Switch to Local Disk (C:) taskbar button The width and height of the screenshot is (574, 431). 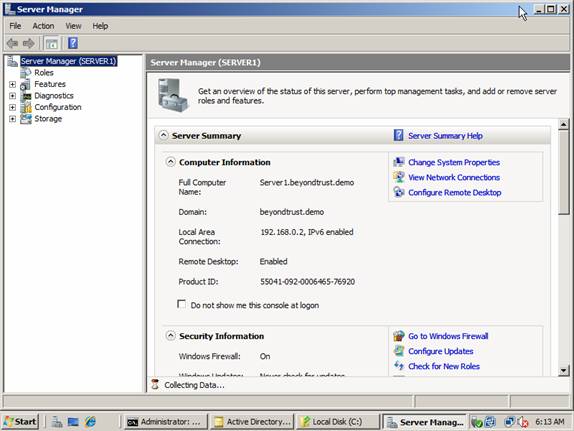(x=338, y=422)
